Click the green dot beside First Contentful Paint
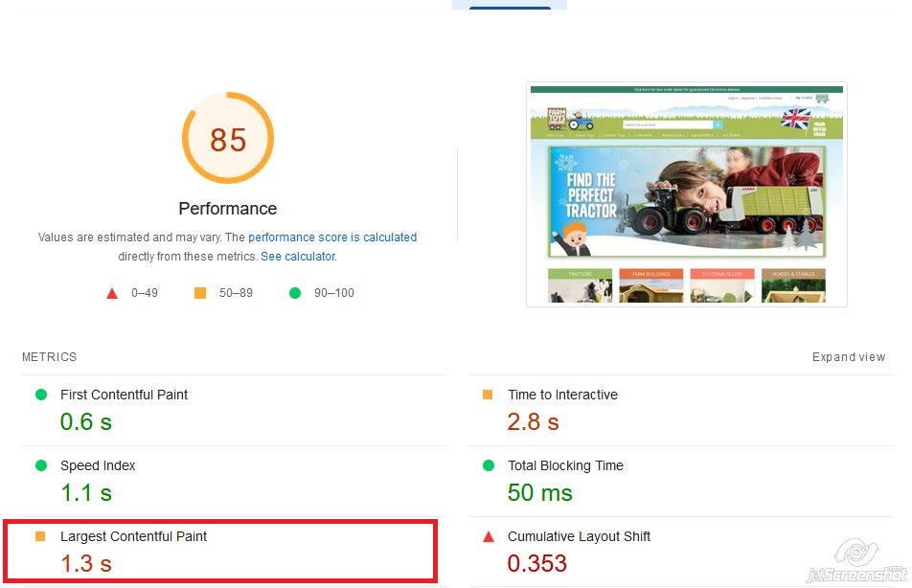This screenshot has width=912, height=588. click(x=41, y=395)
